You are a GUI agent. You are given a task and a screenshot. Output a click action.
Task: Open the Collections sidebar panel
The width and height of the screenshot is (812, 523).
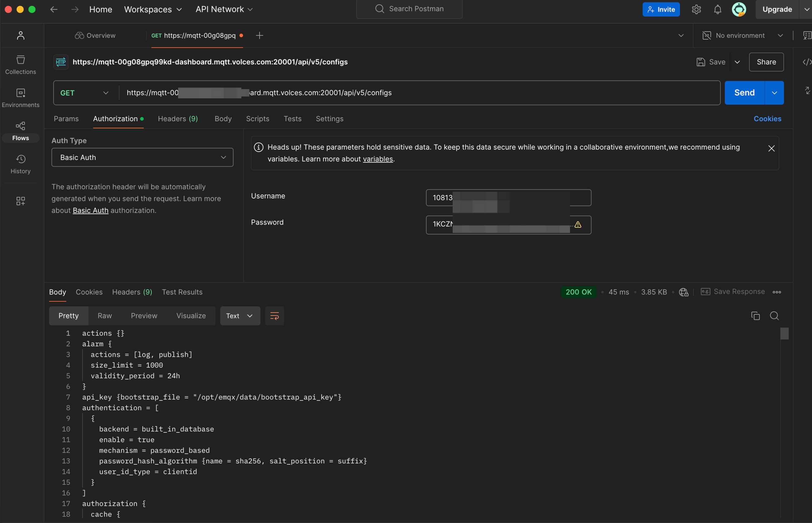pyautogui.click(x=20, y=65)
